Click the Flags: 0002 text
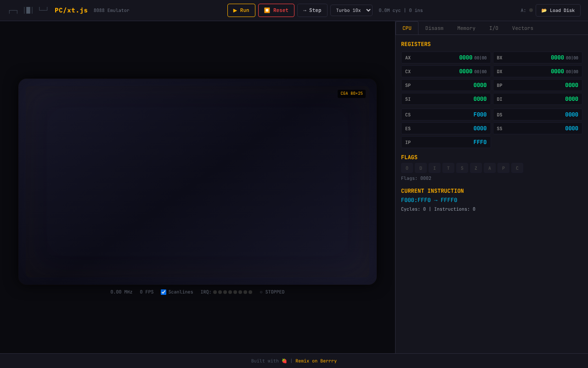The image size is (588, 368). click(x=416, y=178)
